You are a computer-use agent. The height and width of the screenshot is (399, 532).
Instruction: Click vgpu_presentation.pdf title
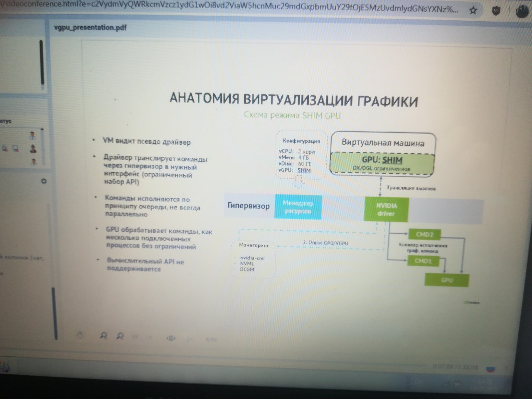click(90, 28)
